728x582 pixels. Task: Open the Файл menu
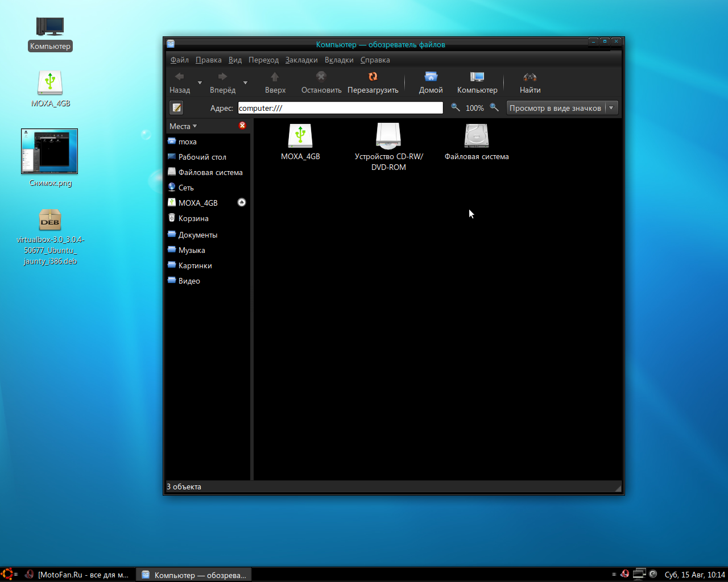click(x=180, y=60)
